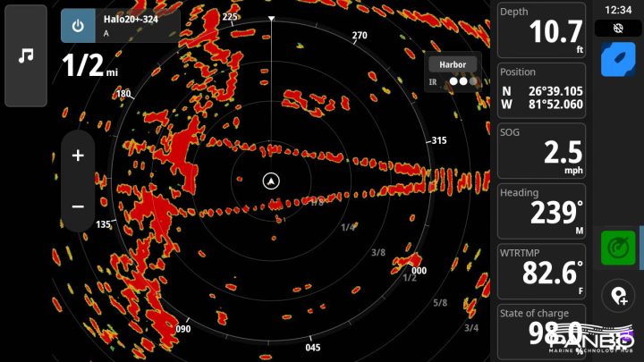Open the Heading data tile
The image size is (644, 362).
541,211
